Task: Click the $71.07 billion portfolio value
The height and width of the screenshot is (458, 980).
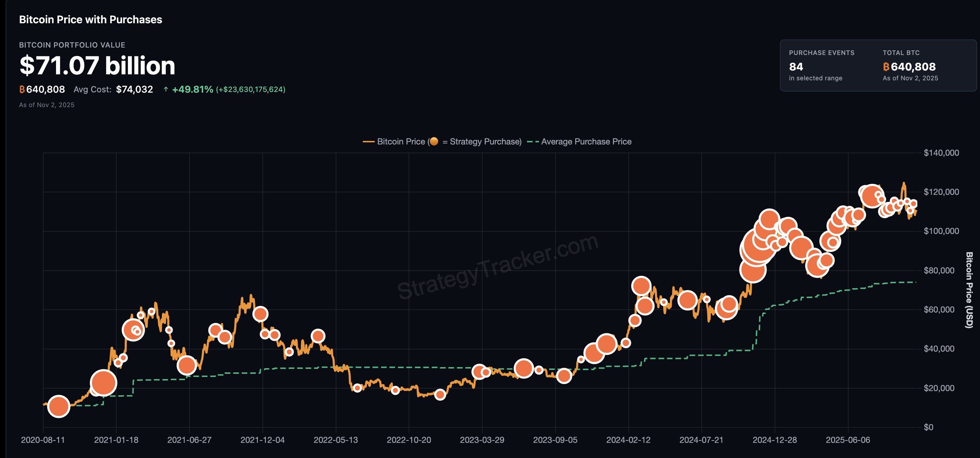Action: click(97, 66)
